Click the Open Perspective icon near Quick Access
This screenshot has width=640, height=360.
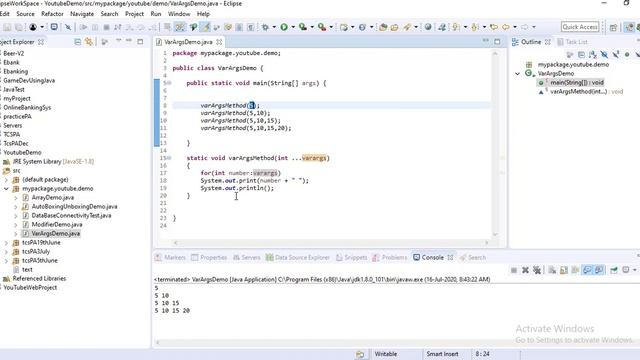click(x=613, y=27)
